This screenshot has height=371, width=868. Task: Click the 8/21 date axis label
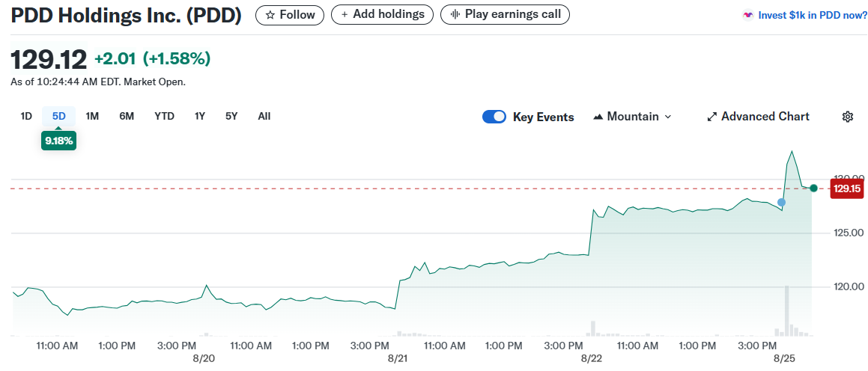pos(398,358)
